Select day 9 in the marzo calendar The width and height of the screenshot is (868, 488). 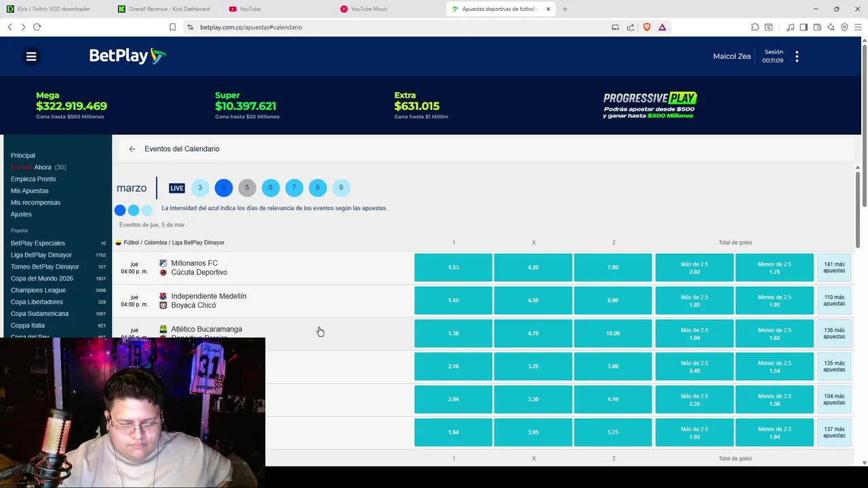tap(341, 188)
